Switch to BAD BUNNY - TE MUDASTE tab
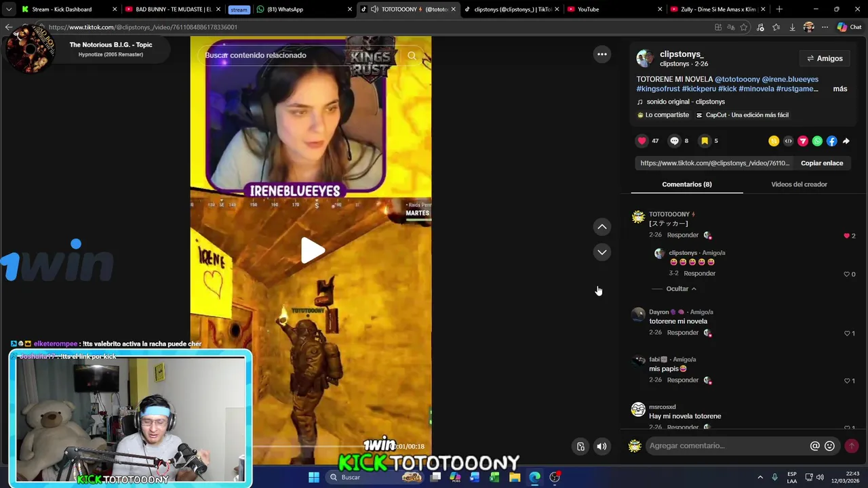The width and height of the screenshot is (868, 488). [174, 9]
